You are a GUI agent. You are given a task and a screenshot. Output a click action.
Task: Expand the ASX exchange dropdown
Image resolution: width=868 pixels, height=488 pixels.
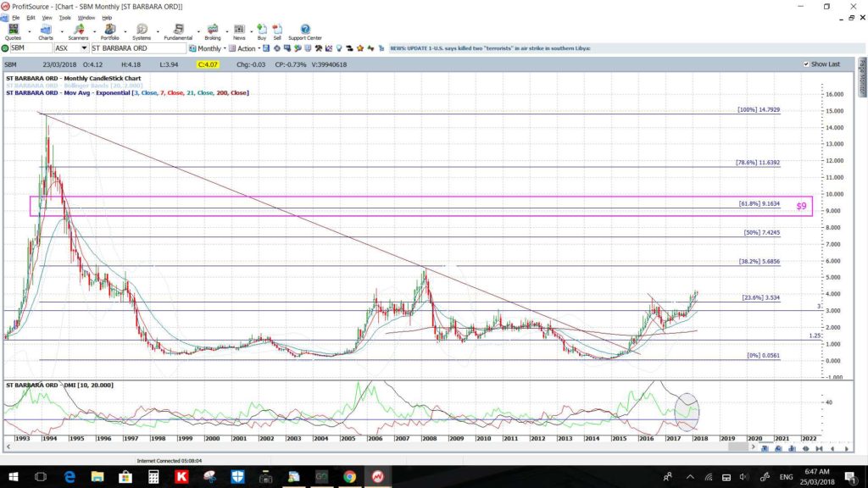(84, 48)
